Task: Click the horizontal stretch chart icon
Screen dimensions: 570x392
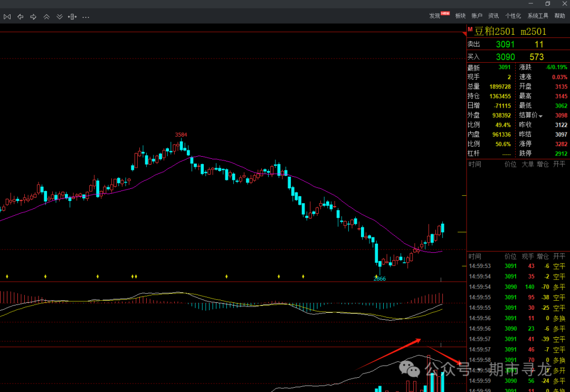Action: (72, 17)
